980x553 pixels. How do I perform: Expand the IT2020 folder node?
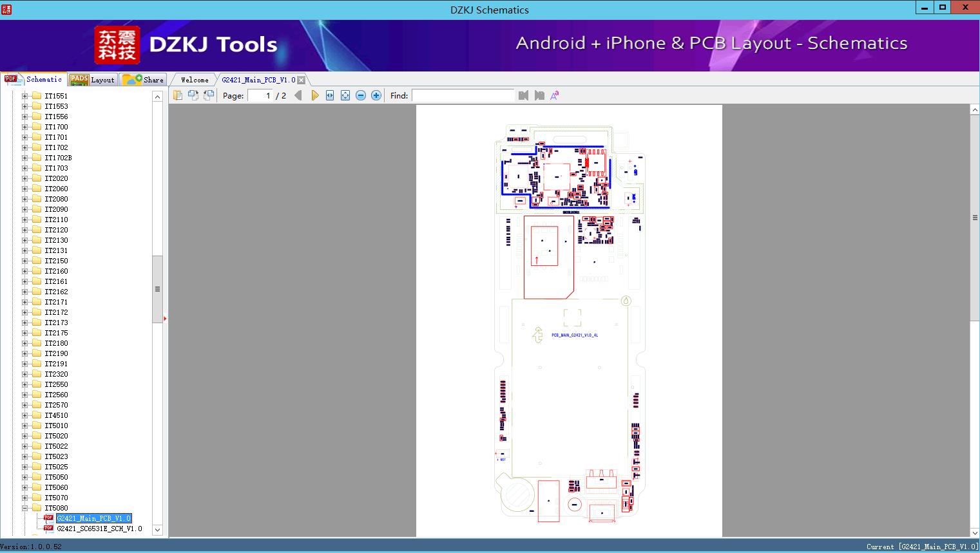click(25, 178)
